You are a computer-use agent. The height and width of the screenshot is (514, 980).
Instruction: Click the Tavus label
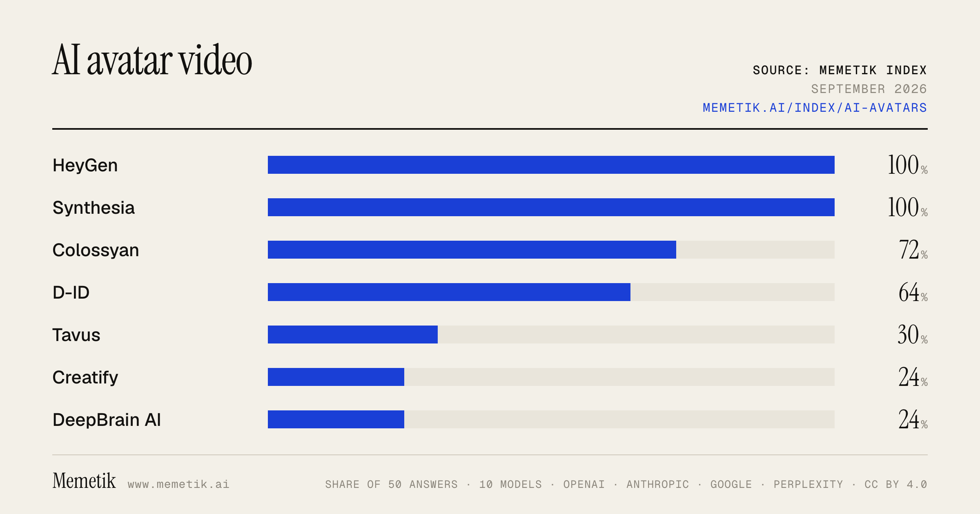click(76, 335)
